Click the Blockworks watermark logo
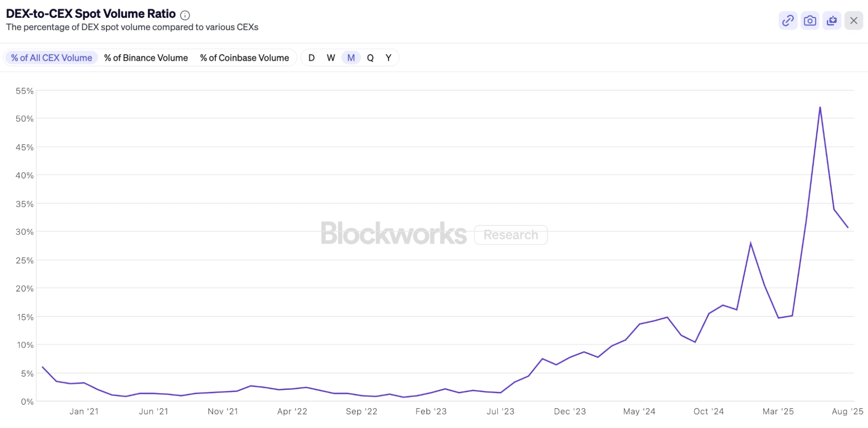Screen dimensions: 868x428 click(x=393, y=234)
